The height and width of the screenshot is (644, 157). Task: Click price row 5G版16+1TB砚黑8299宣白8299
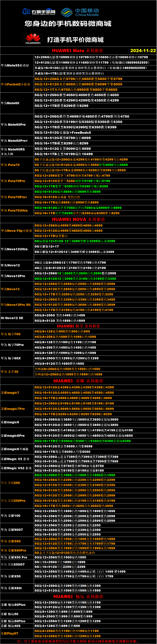pos(95,143)
